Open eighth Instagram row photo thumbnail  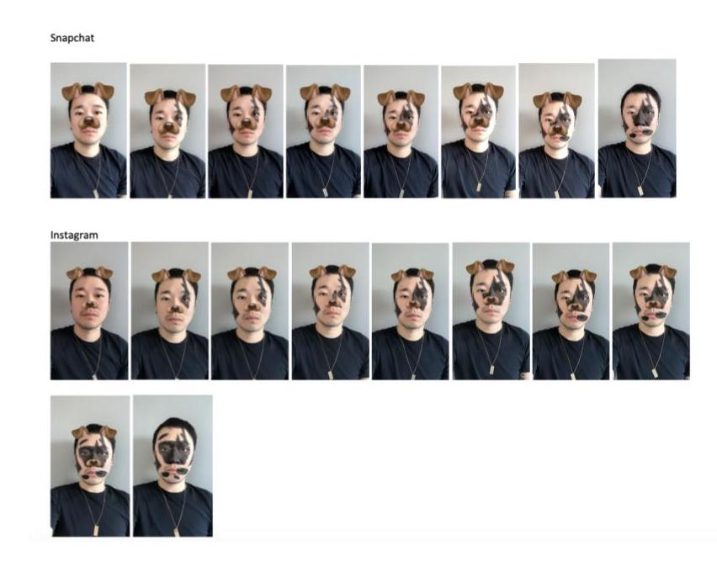(x=651, y=311)
